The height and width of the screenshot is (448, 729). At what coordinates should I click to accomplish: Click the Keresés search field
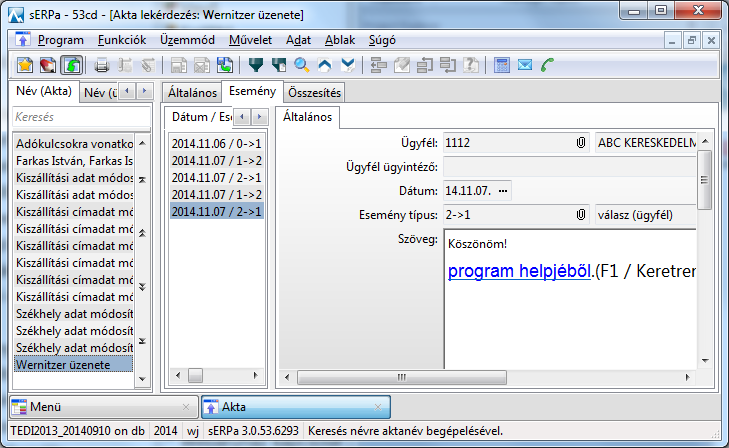81,117
